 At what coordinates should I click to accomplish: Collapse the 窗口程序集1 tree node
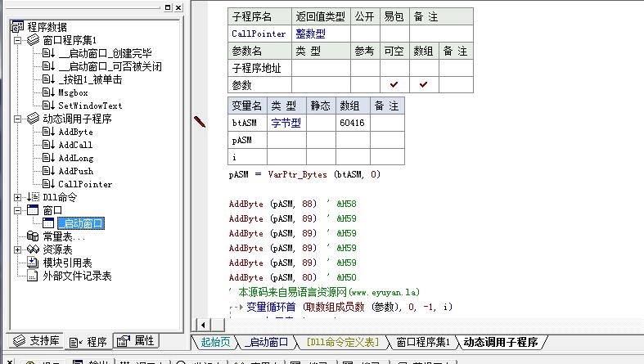tap(18, 40)
